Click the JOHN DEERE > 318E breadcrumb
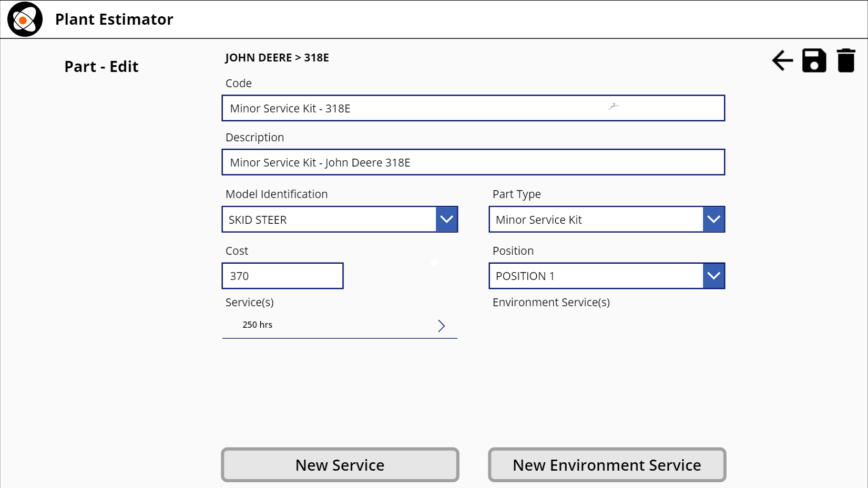The image size is (868, 488). (x=277, y=58)
